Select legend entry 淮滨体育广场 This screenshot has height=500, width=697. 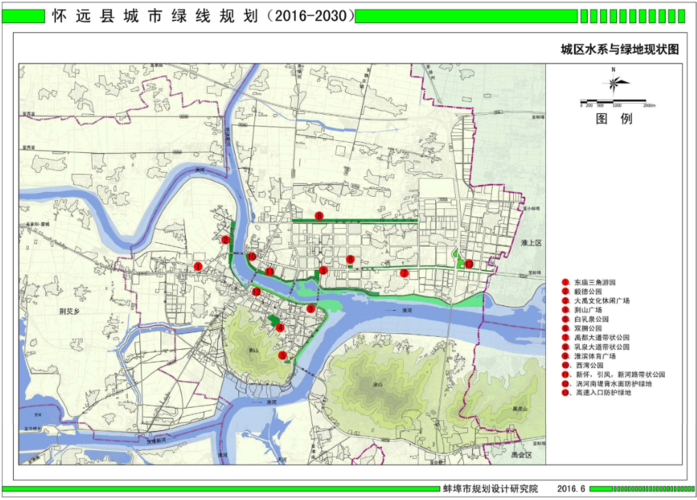tap(589, 356)
